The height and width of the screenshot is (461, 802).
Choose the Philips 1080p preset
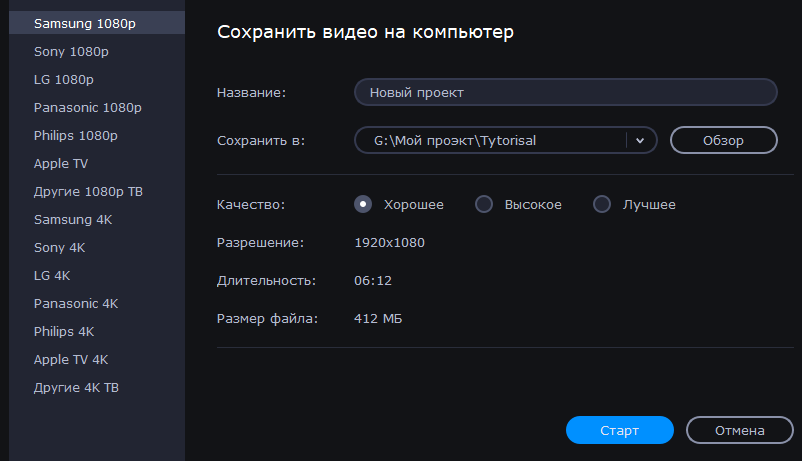[75, 135]
